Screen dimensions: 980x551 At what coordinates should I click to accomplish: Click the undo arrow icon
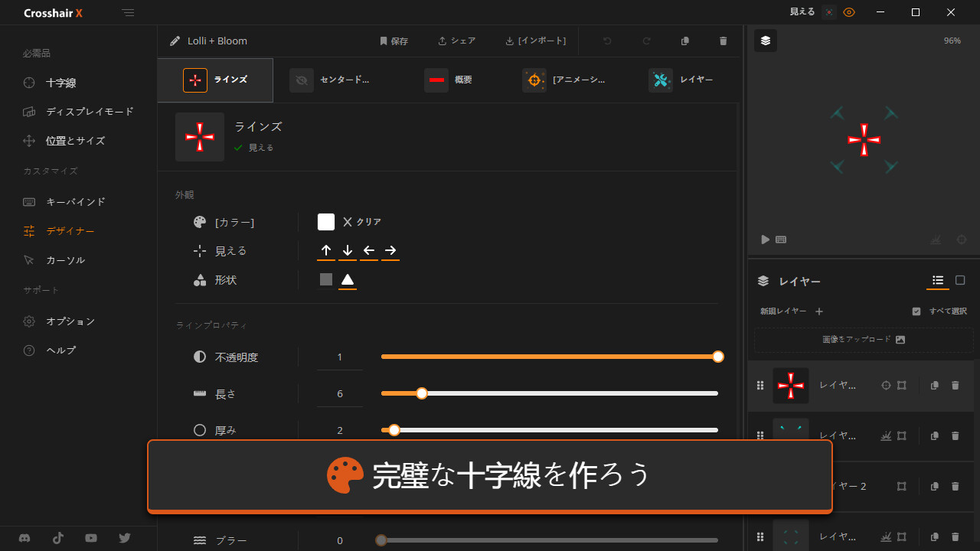607,41
